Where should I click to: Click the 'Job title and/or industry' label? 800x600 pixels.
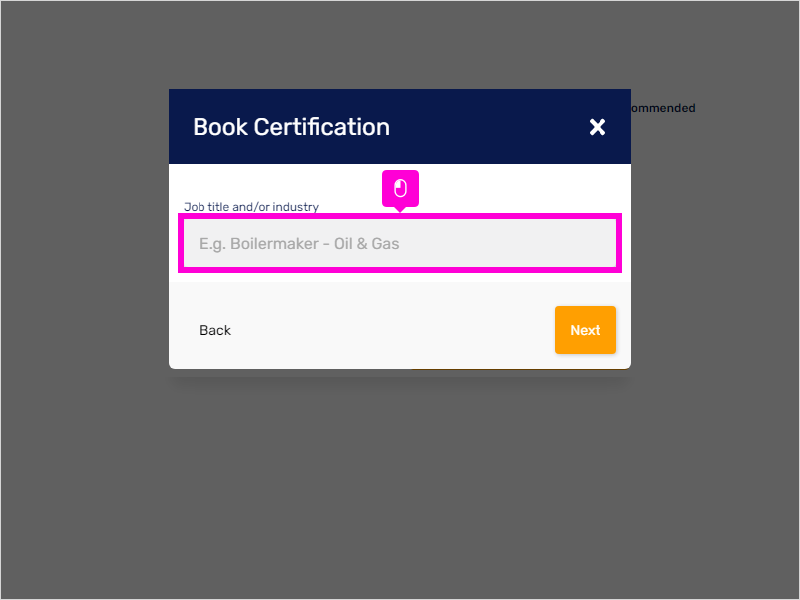click(x=252, y=207)
